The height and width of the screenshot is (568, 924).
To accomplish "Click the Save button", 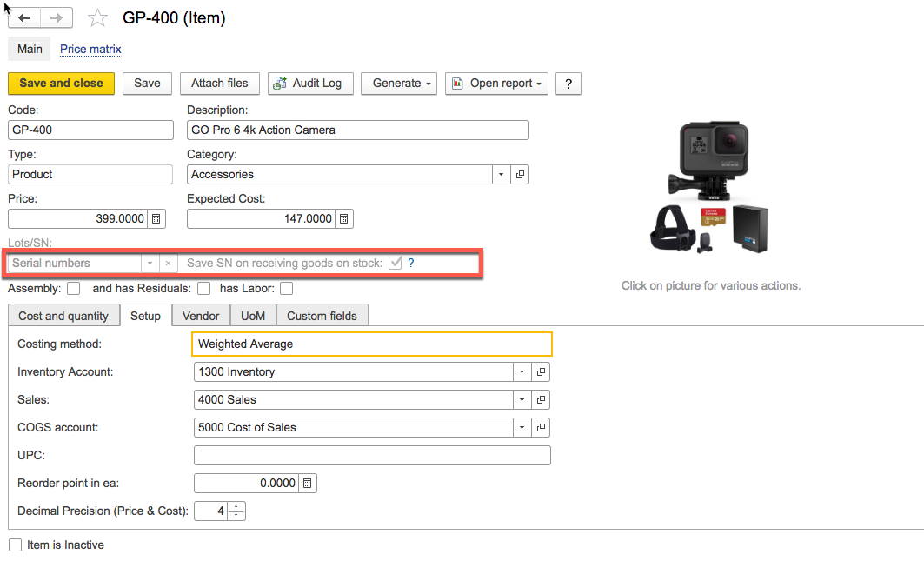I will pyautogui.click(x=147, y=84).
